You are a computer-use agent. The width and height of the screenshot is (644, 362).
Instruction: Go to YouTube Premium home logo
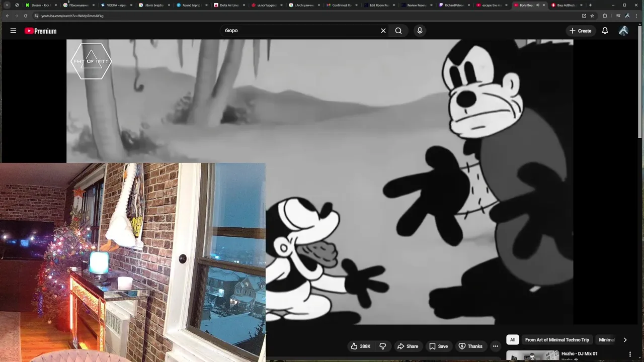(x=40, y=31)
